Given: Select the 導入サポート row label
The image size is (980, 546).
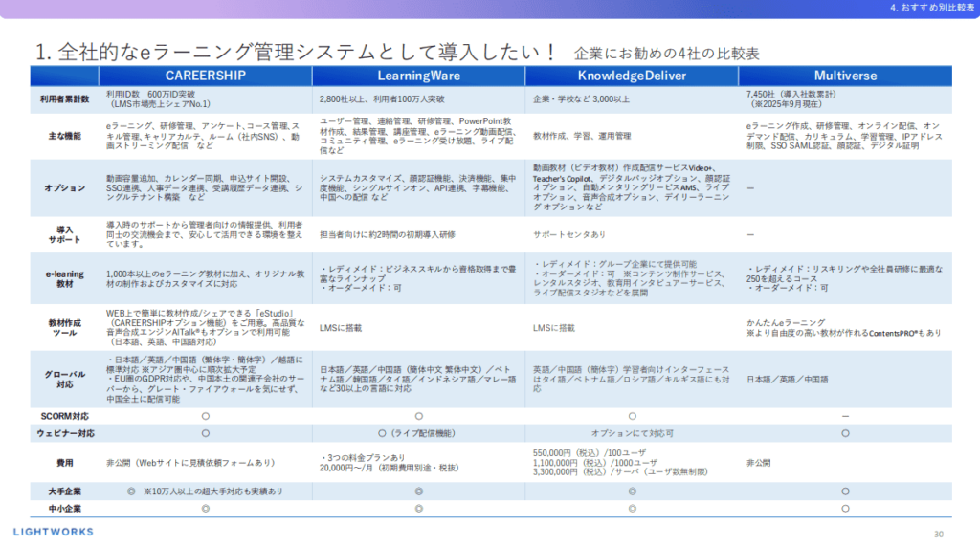Looking at the screenshot, I should (64, 234).
